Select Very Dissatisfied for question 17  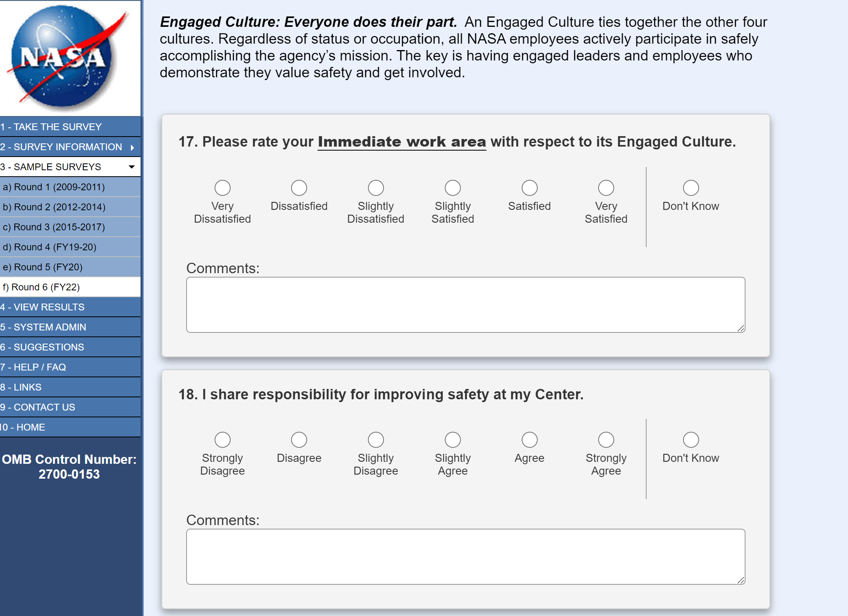222,188
